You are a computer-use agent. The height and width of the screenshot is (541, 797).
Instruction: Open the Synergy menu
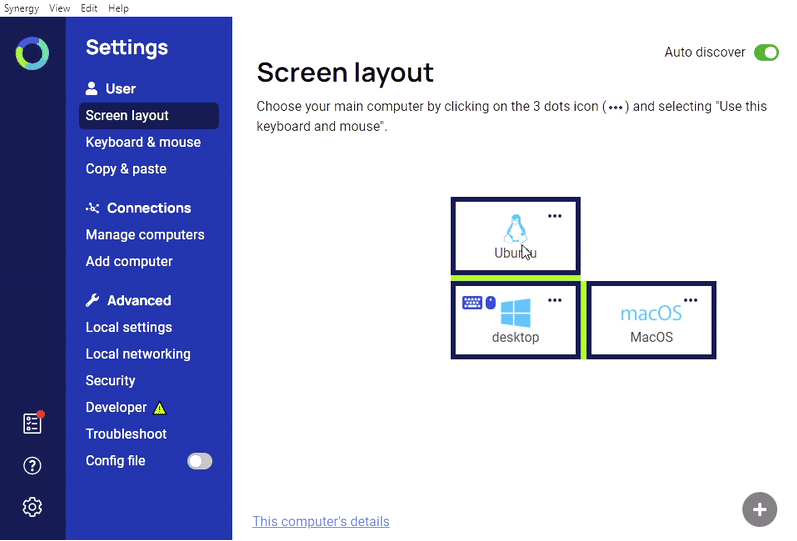21,8
